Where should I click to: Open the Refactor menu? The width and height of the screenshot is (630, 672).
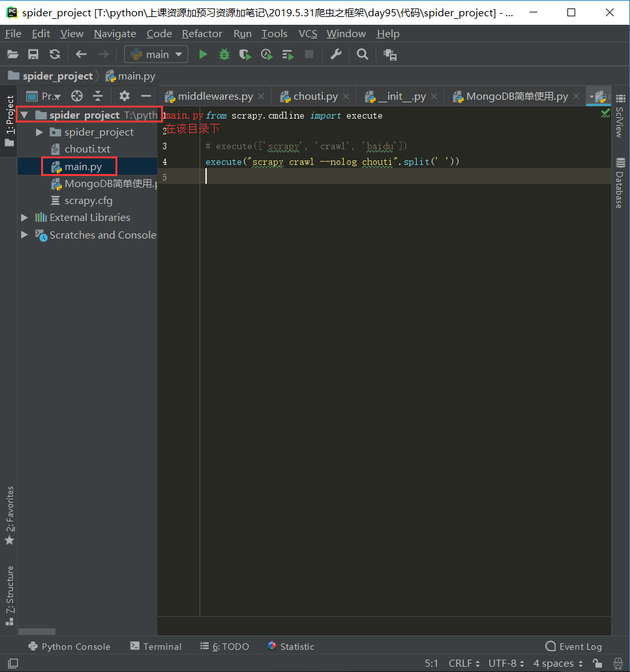[202, 34]
